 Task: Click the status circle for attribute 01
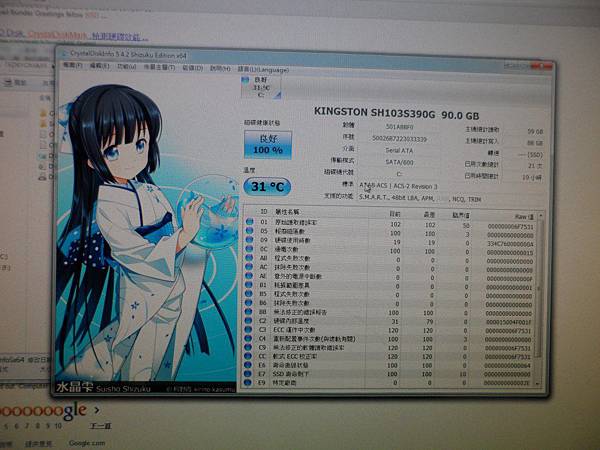pyautogui.click(x=249, y=221)
